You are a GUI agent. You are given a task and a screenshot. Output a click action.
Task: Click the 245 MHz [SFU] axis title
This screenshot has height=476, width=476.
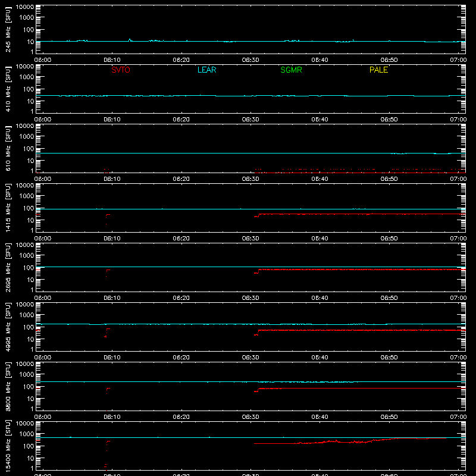coord(8,29)
